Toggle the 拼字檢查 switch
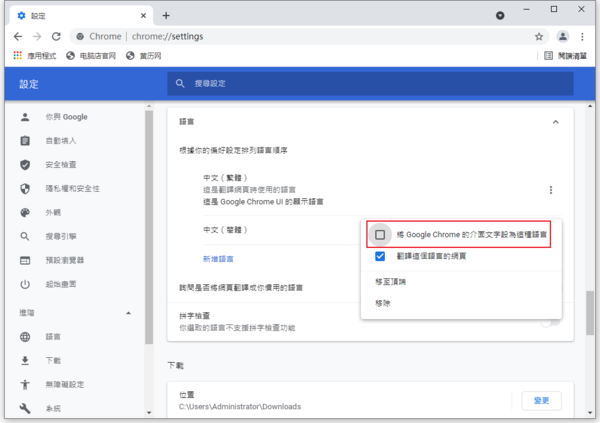 (548, 321)
